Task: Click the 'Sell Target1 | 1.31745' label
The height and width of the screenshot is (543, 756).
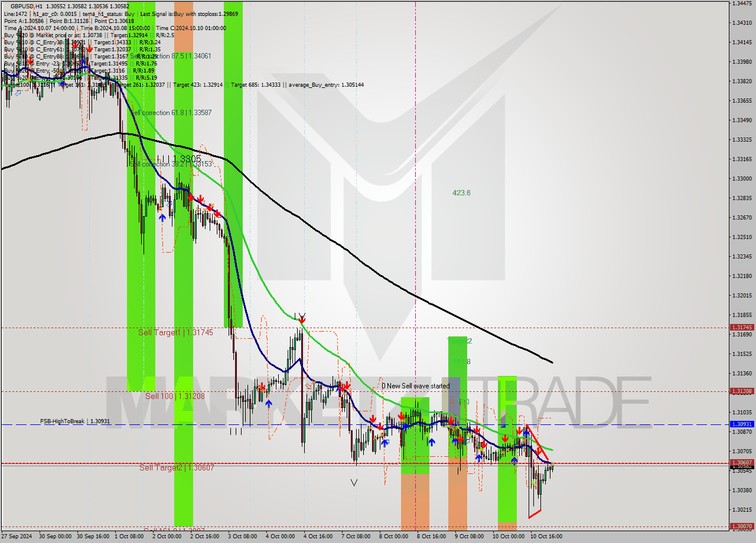Action: point(175,332)
